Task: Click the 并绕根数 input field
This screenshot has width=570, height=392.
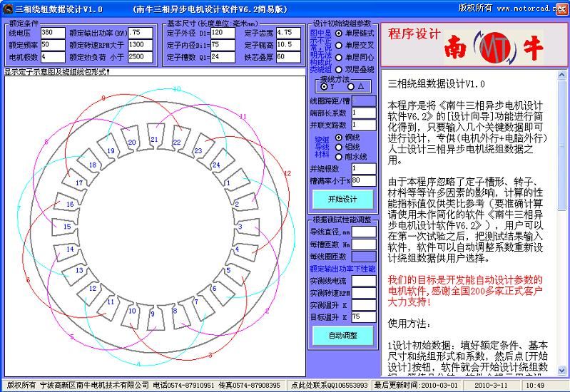Action: point(364,169)
